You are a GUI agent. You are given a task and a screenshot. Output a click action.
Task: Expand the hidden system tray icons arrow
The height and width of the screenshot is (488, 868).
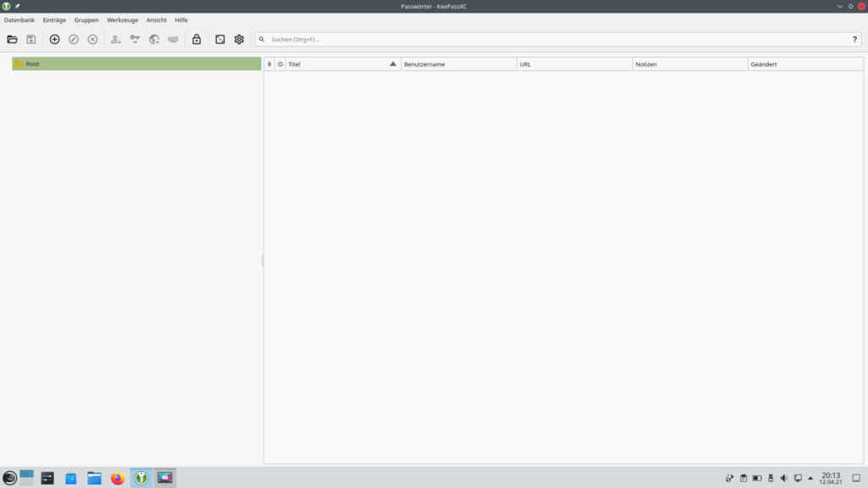point(810,478)
